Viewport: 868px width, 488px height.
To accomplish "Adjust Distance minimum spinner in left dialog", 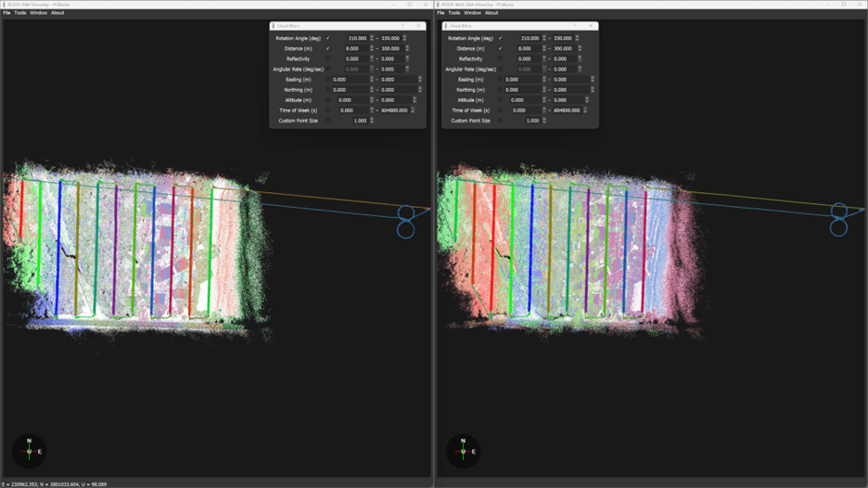I will coord(372,48).
